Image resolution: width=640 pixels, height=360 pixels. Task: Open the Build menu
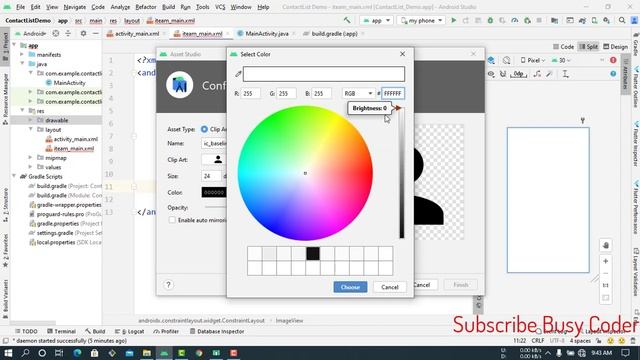[168, 7]
